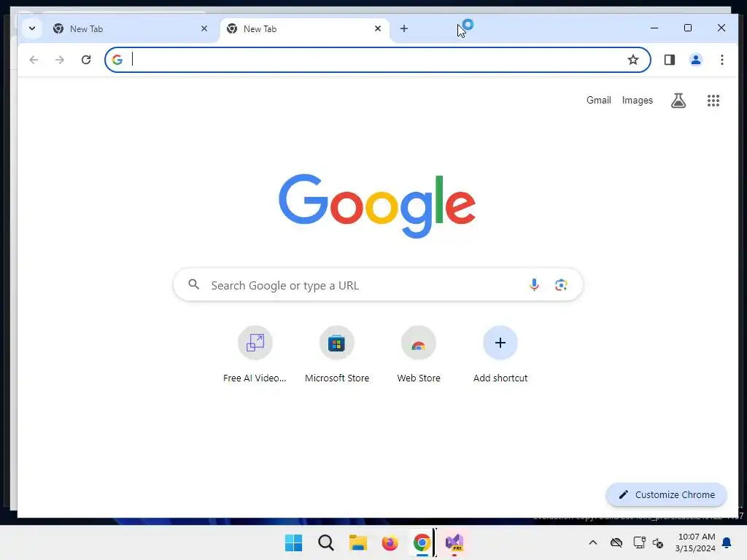The height and width of the screenshot is (560, 747).
Task: Click the OneDrive cloud tray icon
Action: (616, 542)
